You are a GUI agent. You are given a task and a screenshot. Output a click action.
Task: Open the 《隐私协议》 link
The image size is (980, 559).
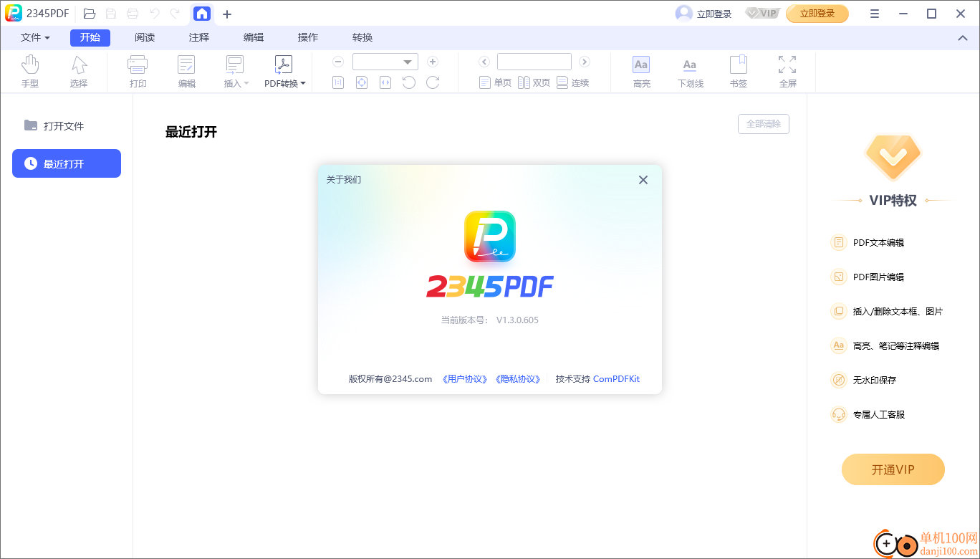(517, 379)
